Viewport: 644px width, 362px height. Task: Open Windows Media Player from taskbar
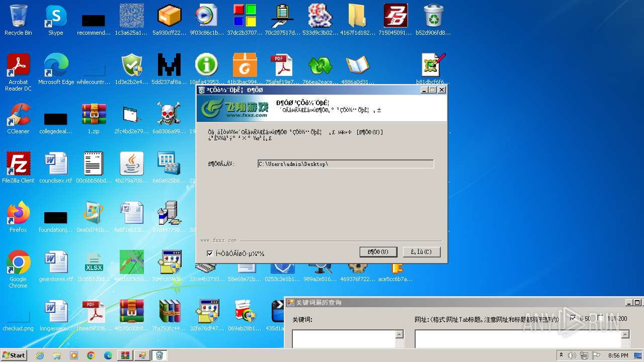point(74,355)
